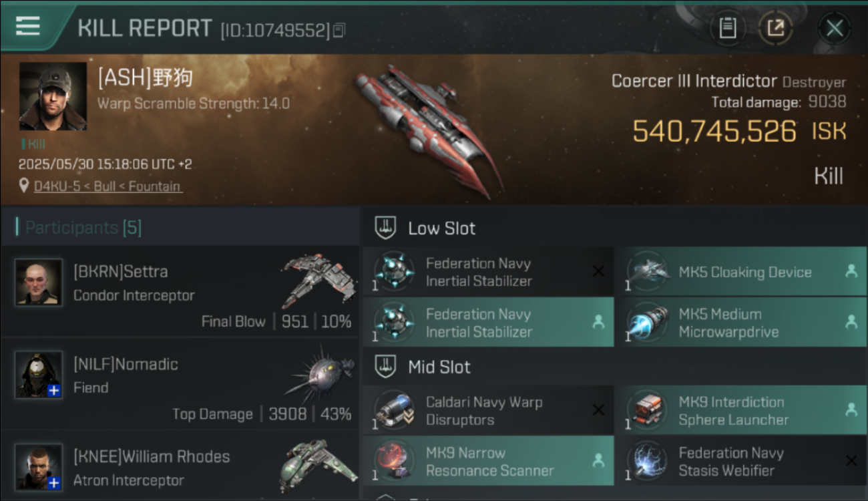Image resolution: width=868 pixels, height=501 pixels.
Task: Select the ASH pilot portrait
Action: coord(53,96)
